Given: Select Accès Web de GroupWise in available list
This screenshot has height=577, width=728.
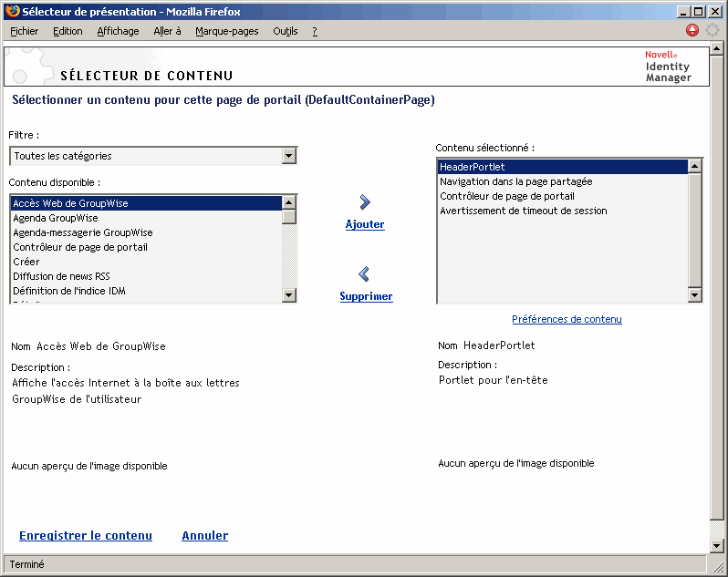Looking at the screenshot, I should pyautogui.click(x=146, y=203).
